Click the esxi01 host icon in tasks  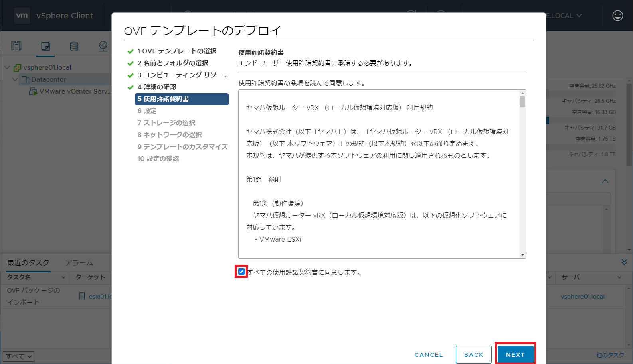point(82,296)
